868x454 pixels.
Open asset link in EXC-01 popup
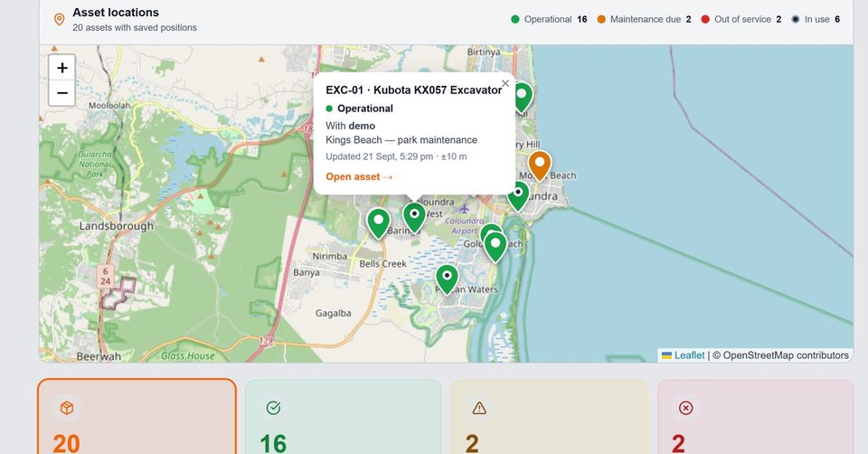point(359,176)
